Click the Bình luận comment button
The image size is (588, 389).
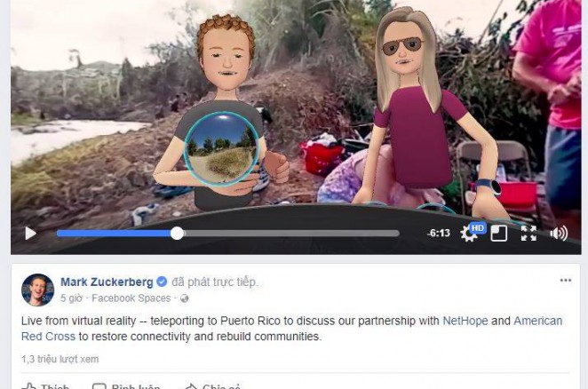(x=126, y=385)
